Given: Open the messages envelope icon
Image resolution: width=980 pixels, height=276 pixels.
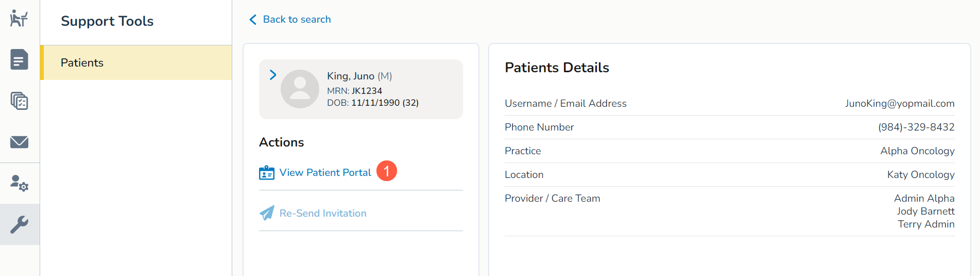Looking at the screenshot, I should (x=19, y=142).
